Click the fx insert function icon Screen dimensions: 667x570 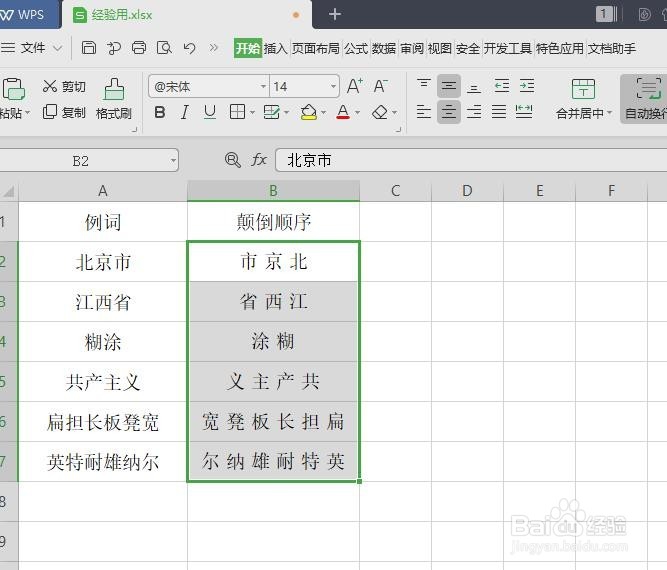(x=259, y=160)
